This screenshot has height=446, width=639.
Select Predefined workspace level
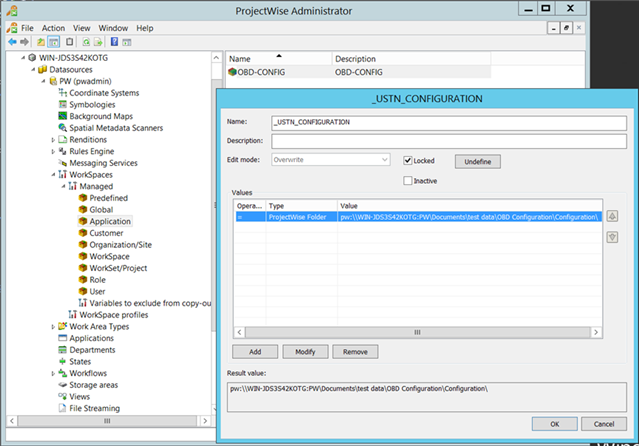[x=108, y=198]
